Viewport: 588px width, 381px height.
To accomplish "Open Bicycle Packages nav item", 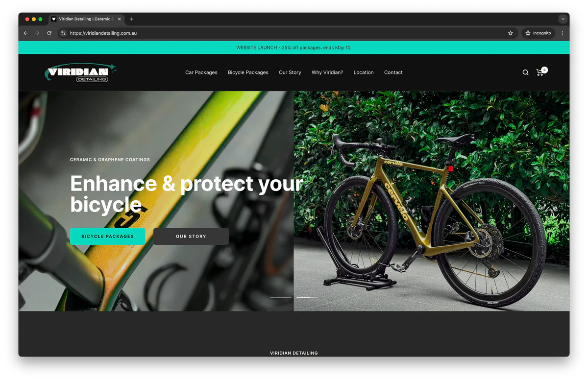I will (x=248, y=72).
